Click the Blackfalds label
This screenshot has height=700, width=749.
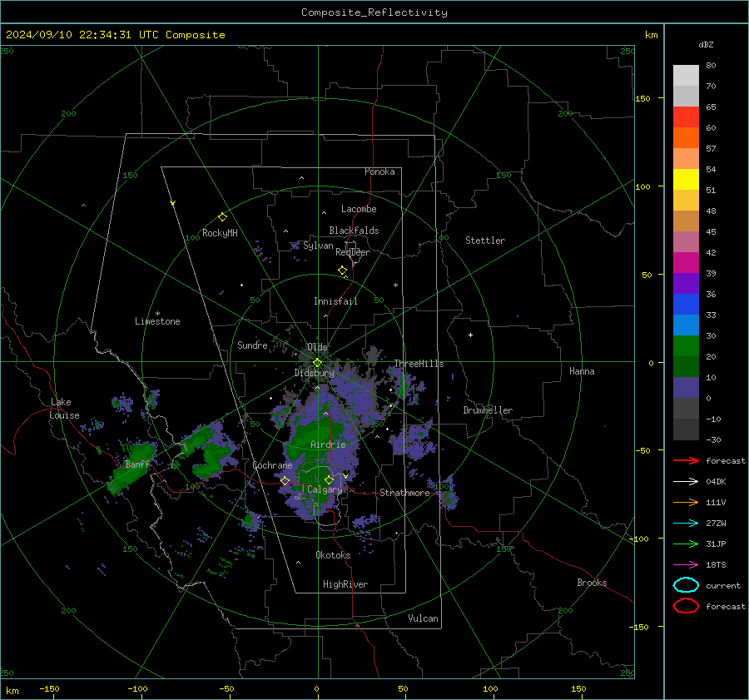354,231
